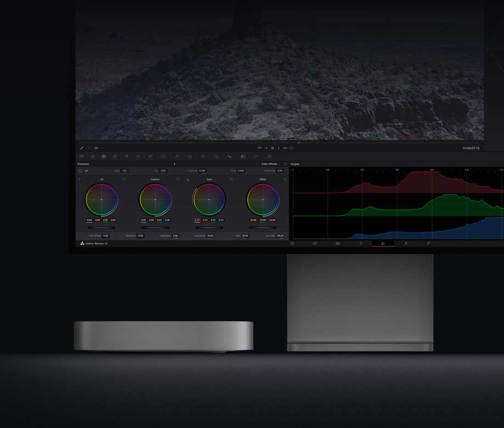Viewport: 504px width, 428px height.
Task: Open the Power Window palette
Action: click(190, 156)
